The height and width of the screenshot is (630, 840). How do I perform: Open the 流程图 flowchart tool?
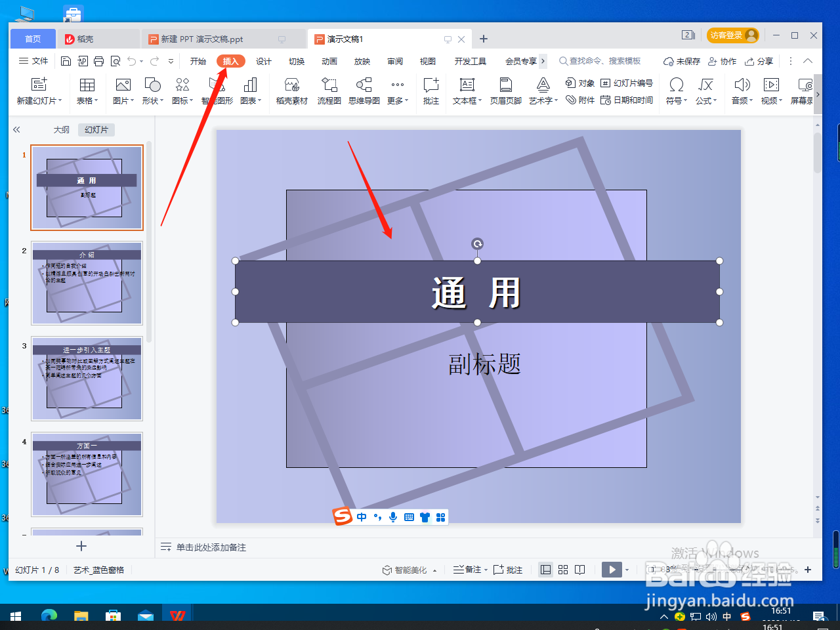tap(329, 91)
